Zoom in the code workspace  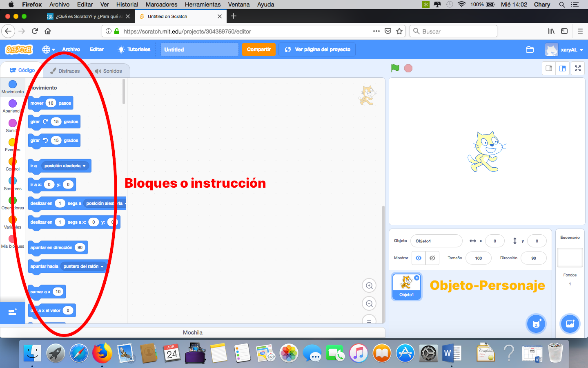[x=369, y=286]
